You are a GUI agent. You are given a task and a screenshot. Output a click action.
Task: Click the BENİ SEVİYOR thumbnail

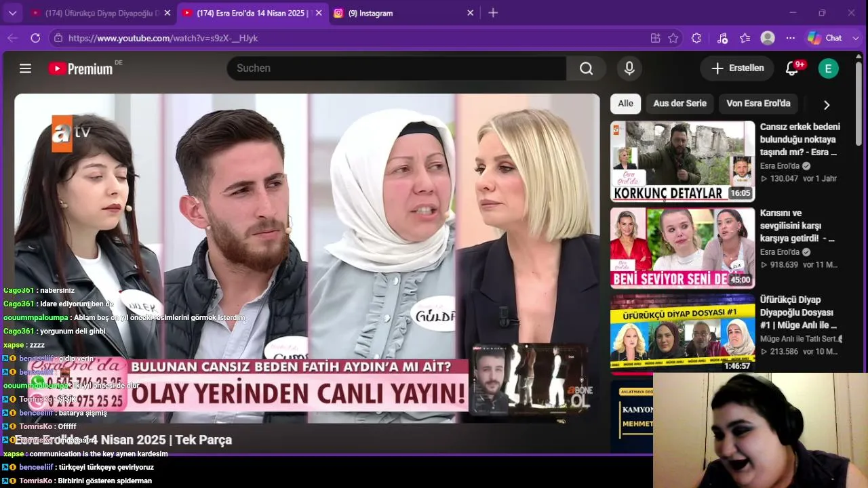click(x=682, y=247)
